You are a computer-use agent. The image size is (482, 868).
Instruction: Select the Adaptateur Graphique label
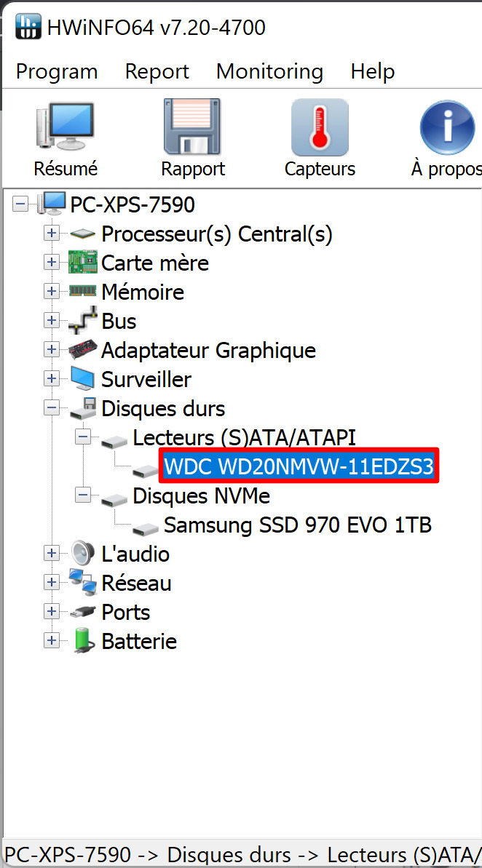[x=208, y=351]
